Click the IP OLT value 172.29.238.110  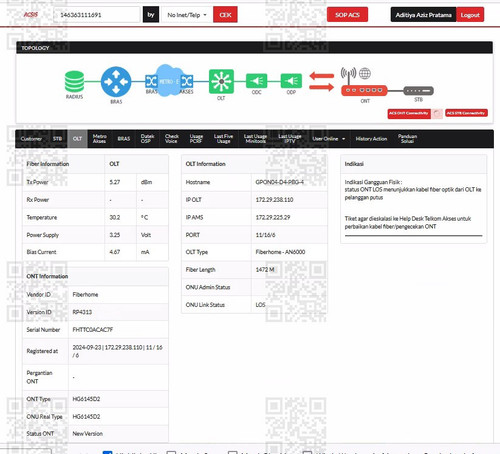(274, 200)
